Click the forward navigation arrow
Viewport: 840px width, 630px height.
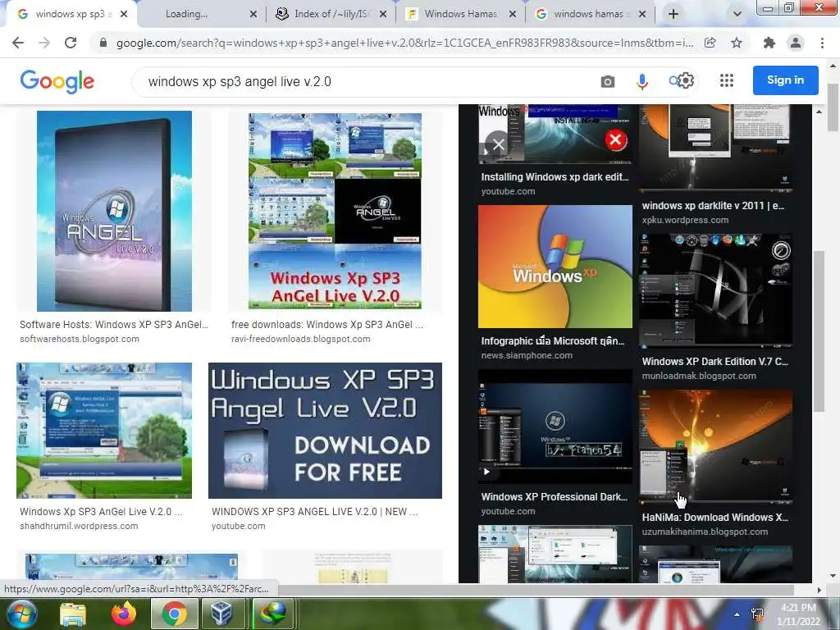tap(44, 43)
